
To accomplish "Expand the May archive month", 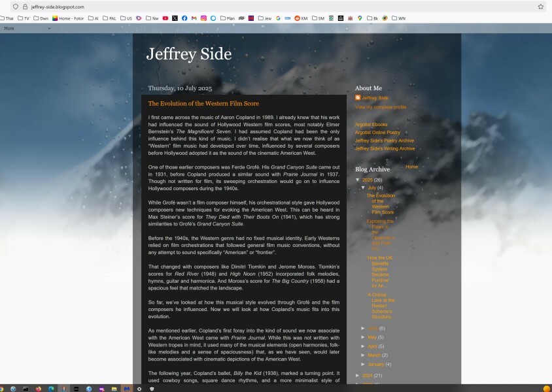I will tap(364, 337).
